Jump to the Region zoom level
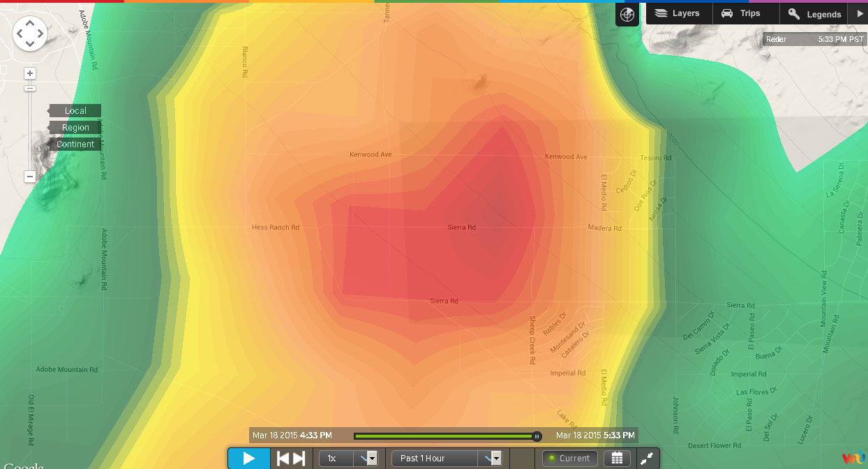The width and height of the screenshot is (868, 469). point(75,128)
